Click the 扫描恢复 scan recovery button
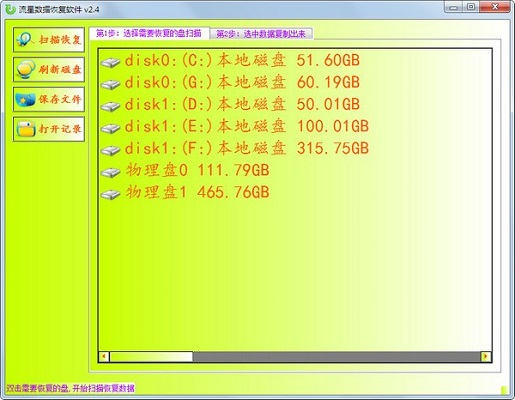The height and width of the screenshot is (400, 515). (49, 40)
